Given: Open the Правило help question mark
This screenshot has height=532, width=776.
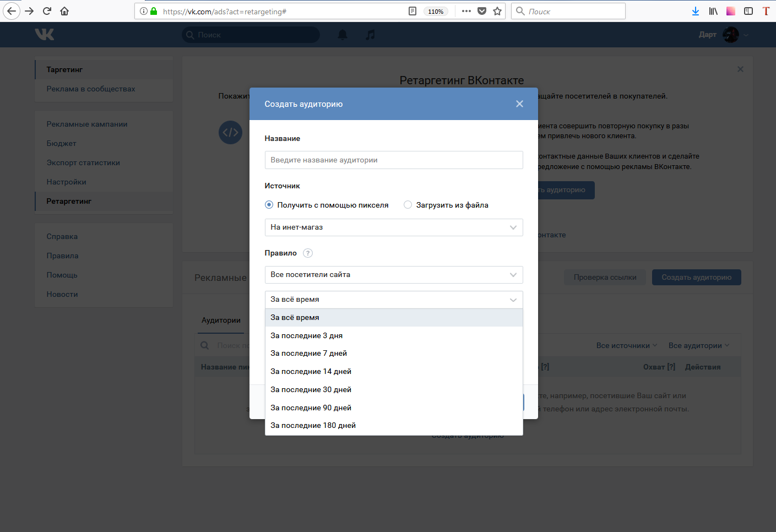Looking at the screenshot, I should click(x=308, y=253).
